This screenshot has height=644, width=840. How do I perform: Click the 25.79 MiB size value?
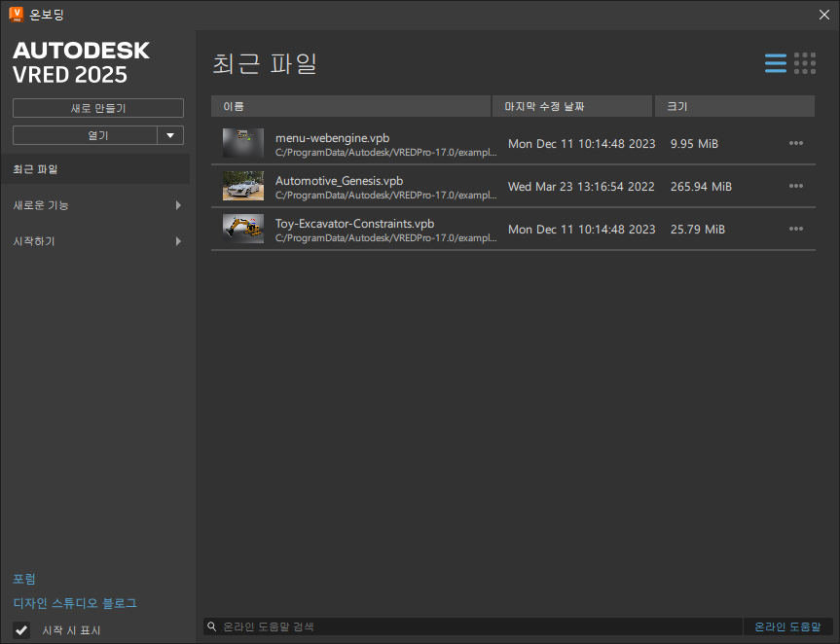pos(698,230)
